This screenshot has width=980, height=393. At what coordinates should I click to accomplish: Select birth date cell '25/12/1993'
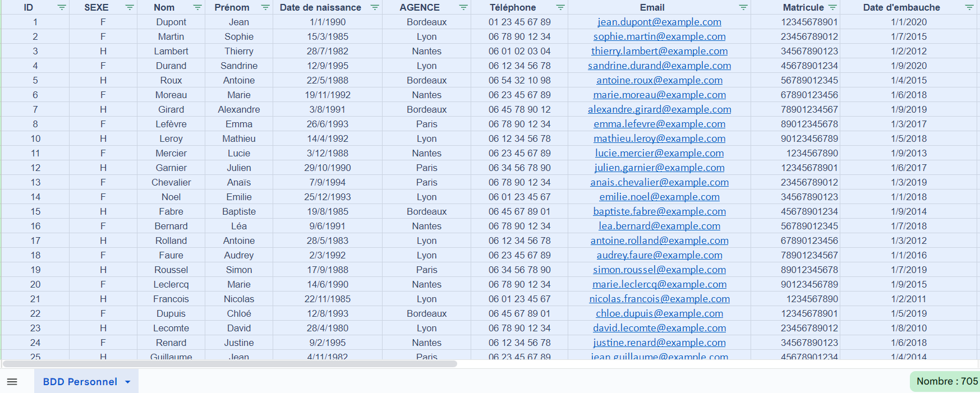pos(328,197)
